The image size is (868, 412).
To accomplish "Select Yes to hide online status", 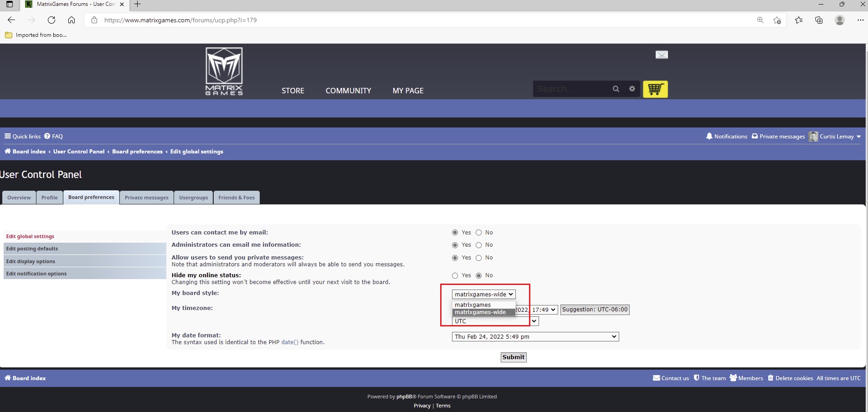I will click(x=455, y=275).
